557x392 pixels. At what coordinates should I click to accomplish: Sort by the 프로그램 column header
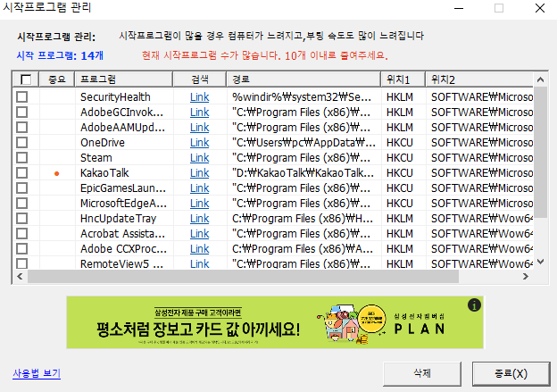123,79
